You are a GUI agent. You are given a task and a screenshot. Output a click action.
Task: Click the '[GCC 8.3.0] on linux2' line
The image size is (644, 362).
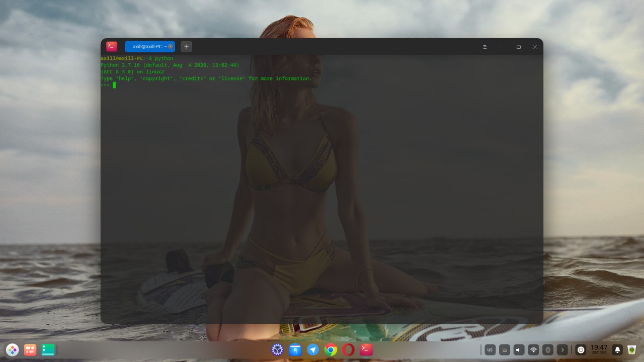[132, 72]
